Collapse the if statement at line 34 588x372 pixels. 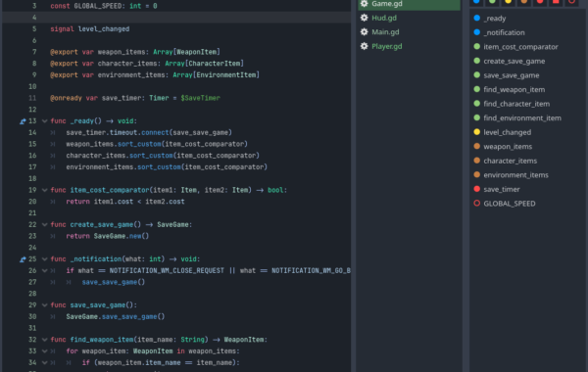45,362
